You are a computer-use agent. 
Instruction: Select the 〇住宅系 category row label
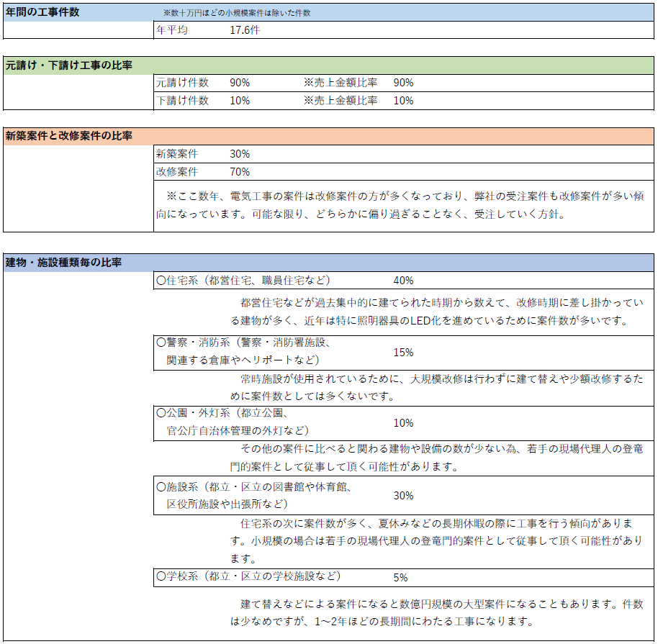243,281
